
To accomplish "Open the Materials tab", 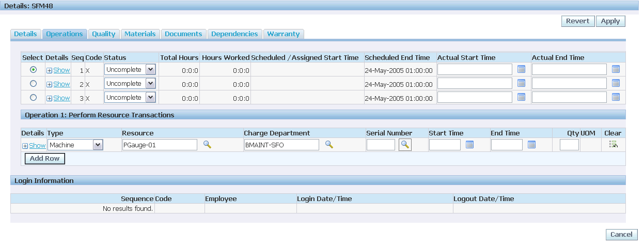I will (x=140, y=34).
